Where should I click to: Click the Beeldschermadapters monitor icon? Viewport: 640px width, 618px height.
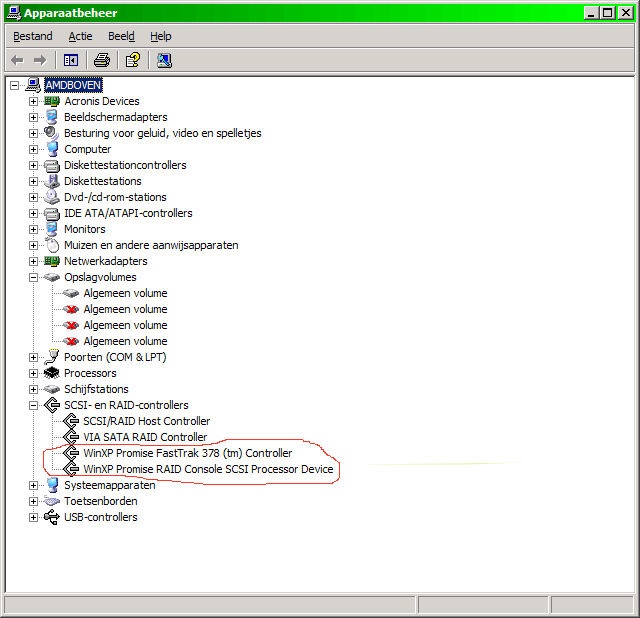pyautogui.click(x=51, y=117)
